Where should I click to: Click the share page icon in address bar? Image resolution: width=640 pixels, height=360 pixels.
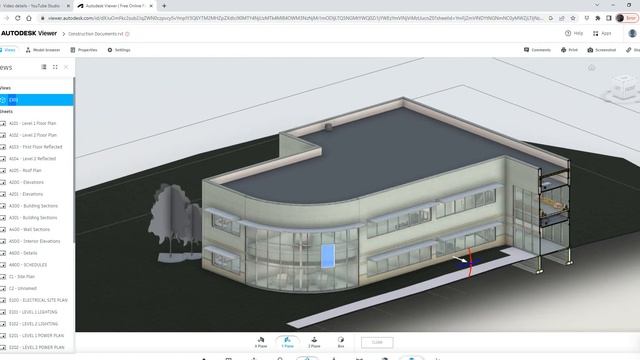point(562,18)
